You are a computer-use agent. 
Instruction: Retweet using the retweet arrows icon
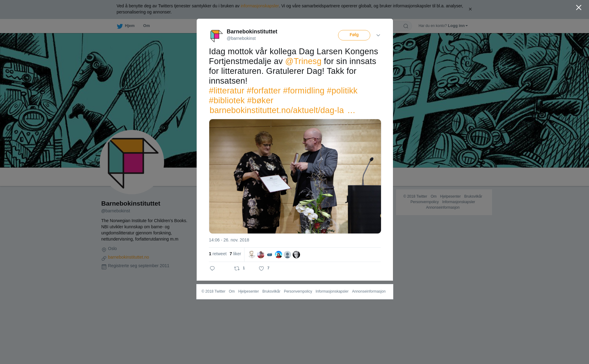click(x=237, y=268)
